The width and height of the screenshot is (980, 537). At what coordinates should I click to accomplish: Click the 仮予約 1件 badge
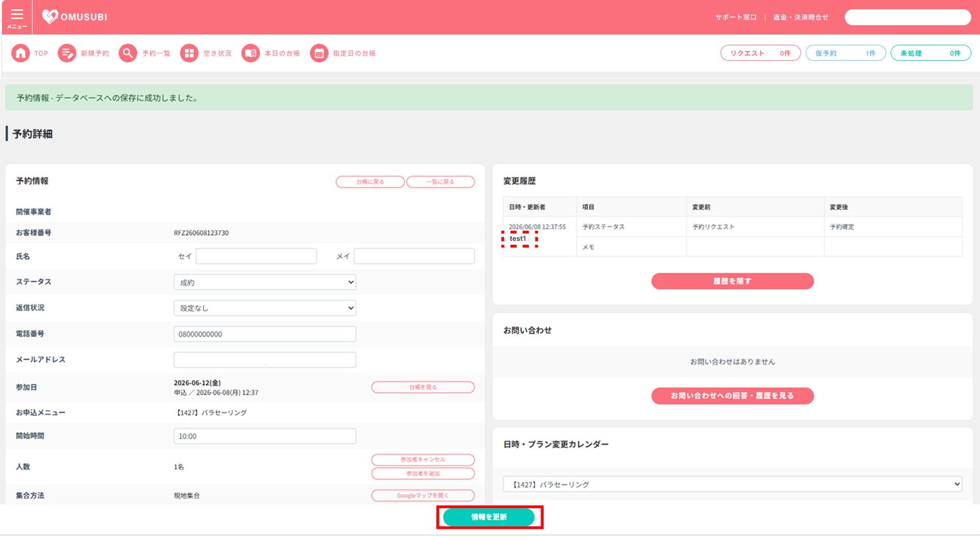(845, 53)
